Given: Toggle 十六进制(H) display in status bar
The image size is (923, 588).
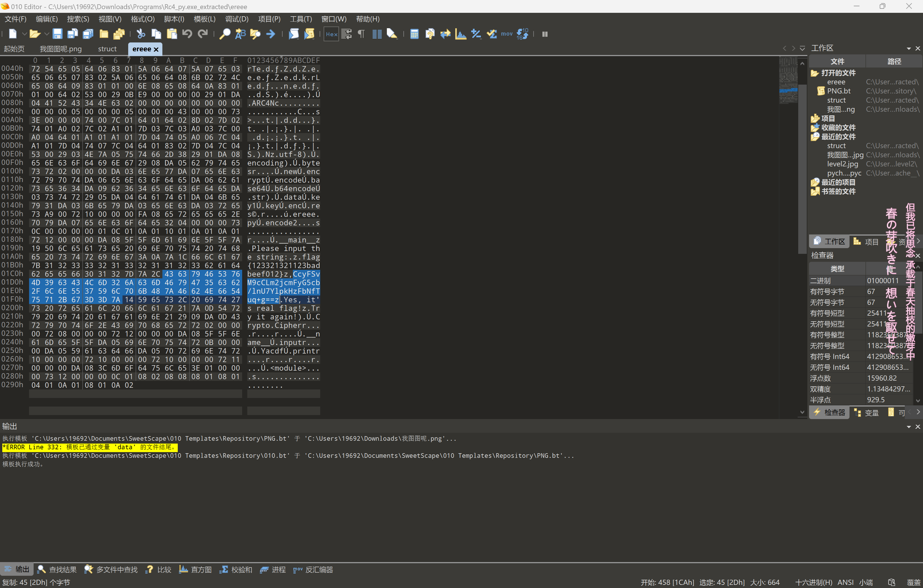Looking at the screenshot, I should pyautogui.click(x=813, y=582).
